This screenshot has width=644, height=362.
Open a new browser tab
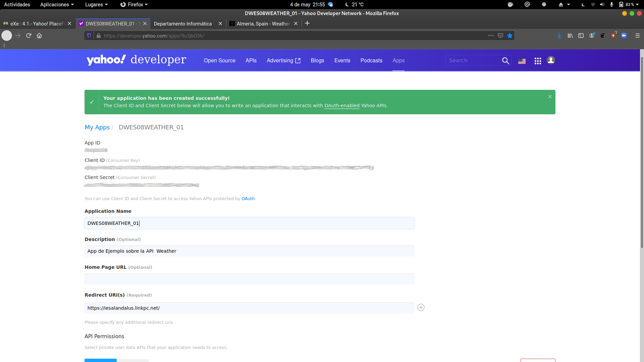(307, 23)
